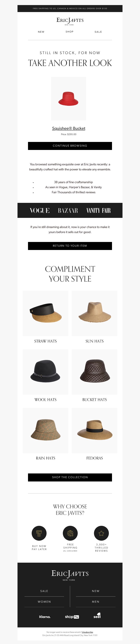Open the WOMEN link in footer

click(44, 602)
